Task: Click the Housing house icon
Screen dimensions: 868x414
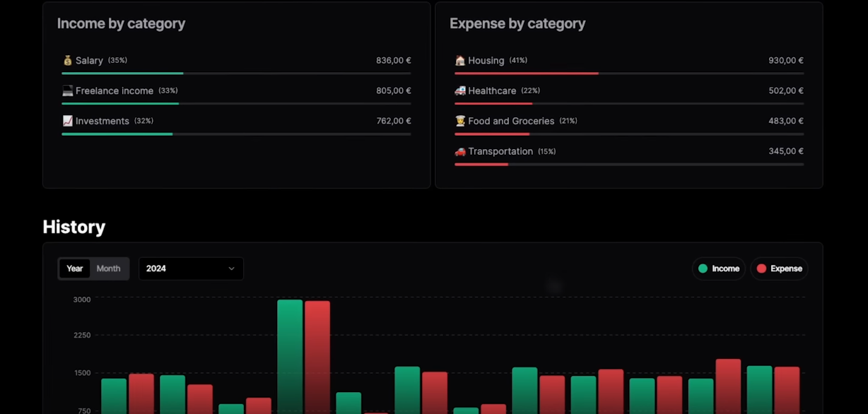Action: (x=460, y=61)
